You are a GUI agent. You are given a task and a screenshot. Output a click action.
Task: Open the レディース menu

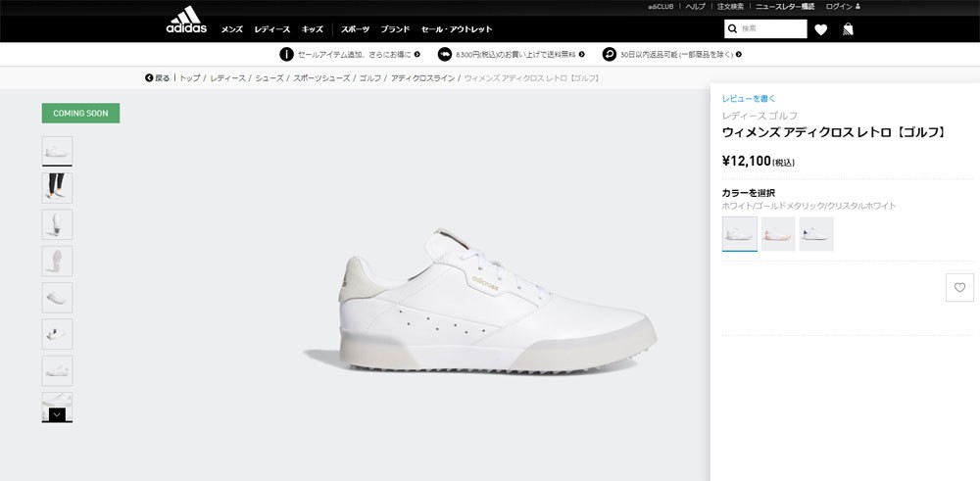[x=271, y=29]
